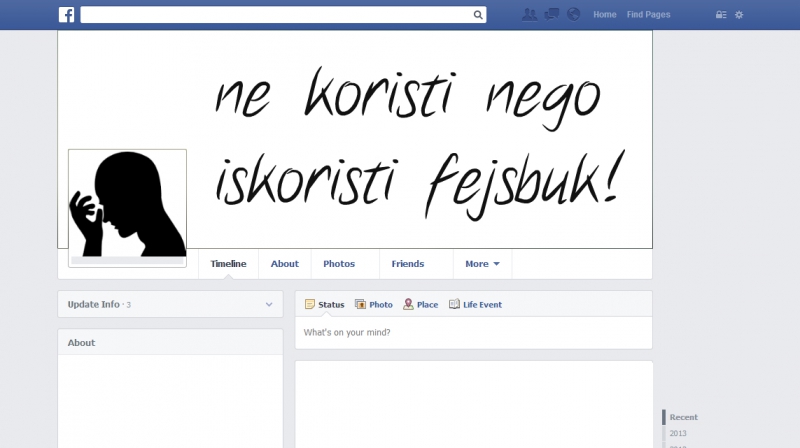Open the silhouette profile picture
Screen dimensions: 800x448
click(128, 208)
